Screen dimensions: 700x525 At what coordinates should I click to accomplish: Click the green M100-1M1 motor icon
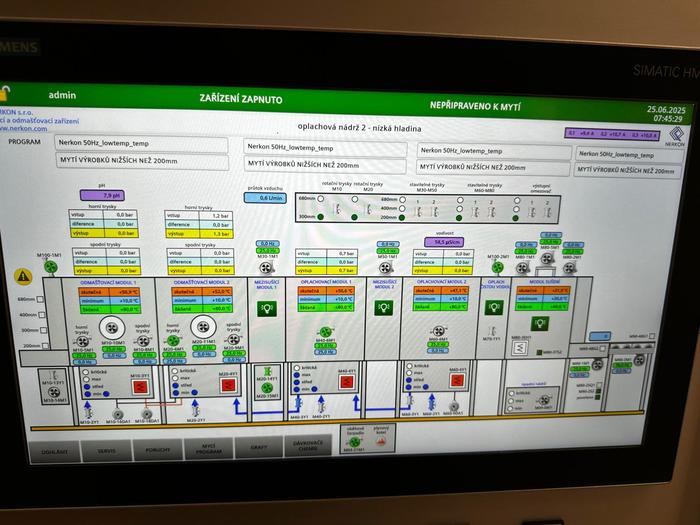click(x=53, y=267)
